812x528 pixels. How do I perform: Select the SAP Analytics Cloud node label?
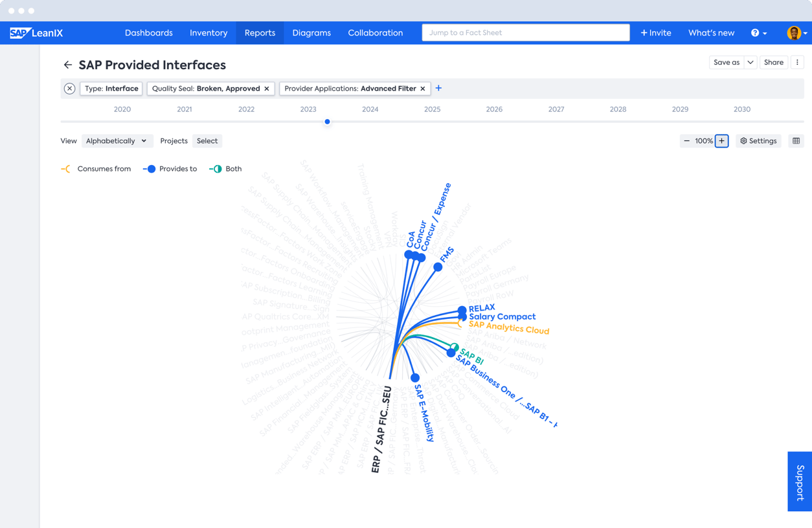tap(509, 328)
